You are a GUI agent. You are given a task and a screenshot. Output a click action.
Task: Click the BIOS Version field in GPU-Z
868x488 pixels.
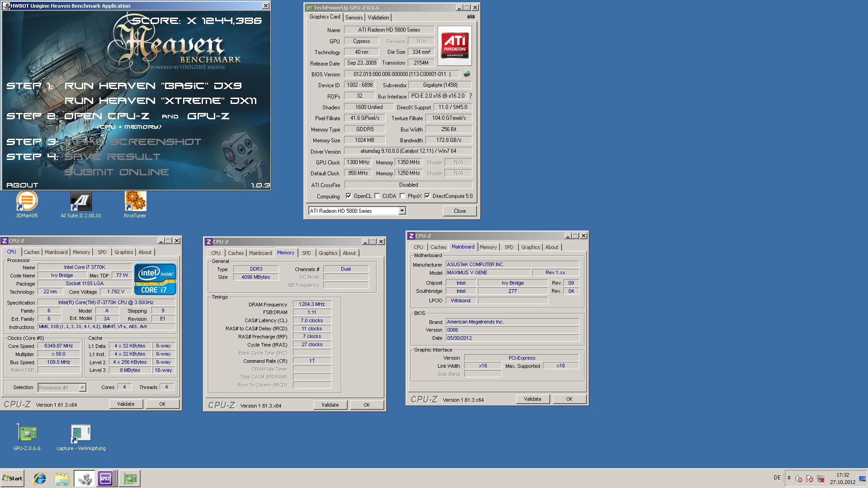402,74
